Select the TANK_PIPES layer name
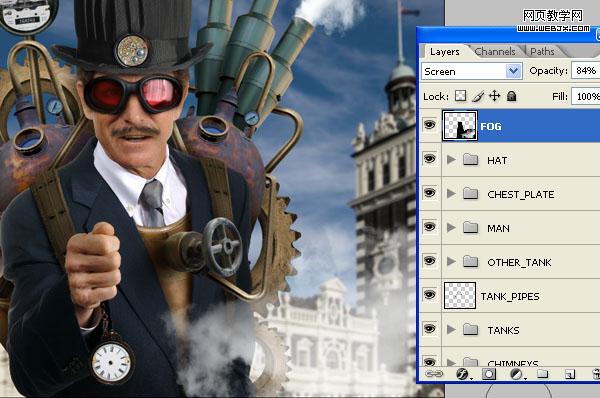 510,297
